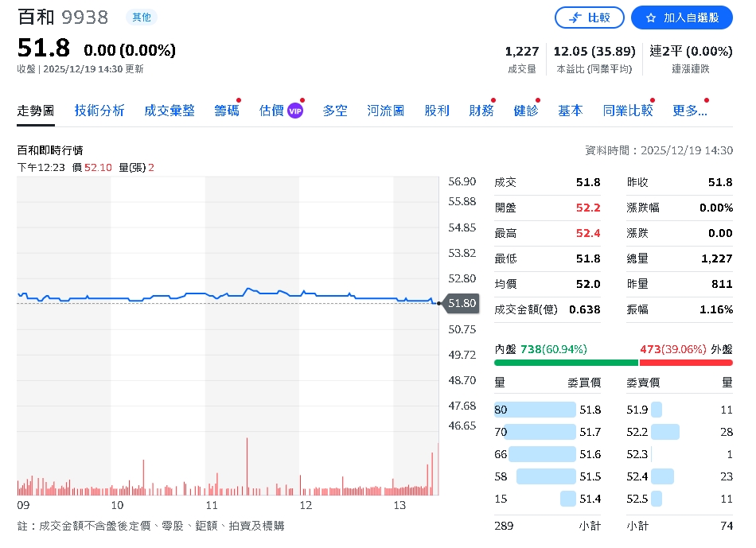Click the 其他 category chip beside the stock name

click(x=141, y=17)
